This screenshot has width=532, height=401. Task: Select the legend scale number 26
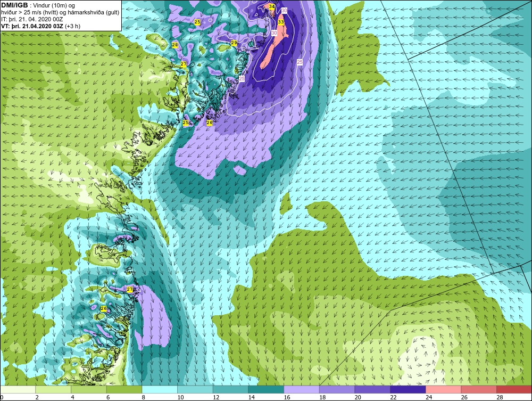click(464, 397)
